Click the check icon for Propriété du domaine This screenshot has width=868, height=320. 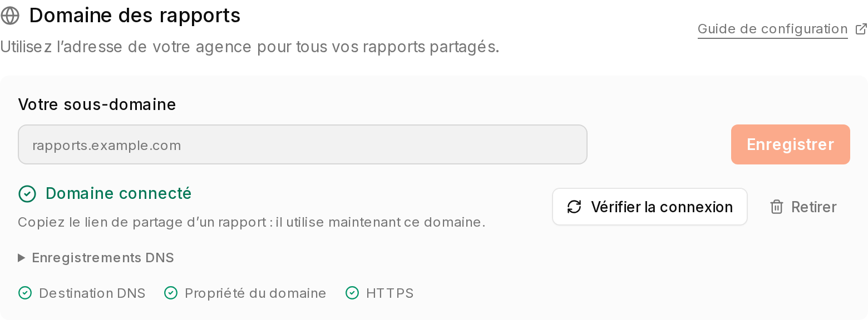171,293
